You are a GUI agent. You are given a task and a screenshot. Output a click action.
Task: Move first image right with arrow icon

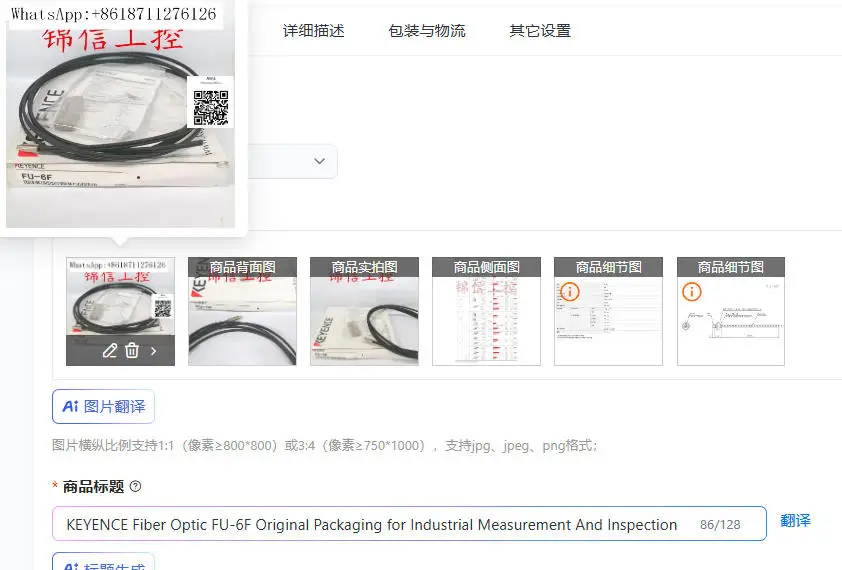pos(154,351)
